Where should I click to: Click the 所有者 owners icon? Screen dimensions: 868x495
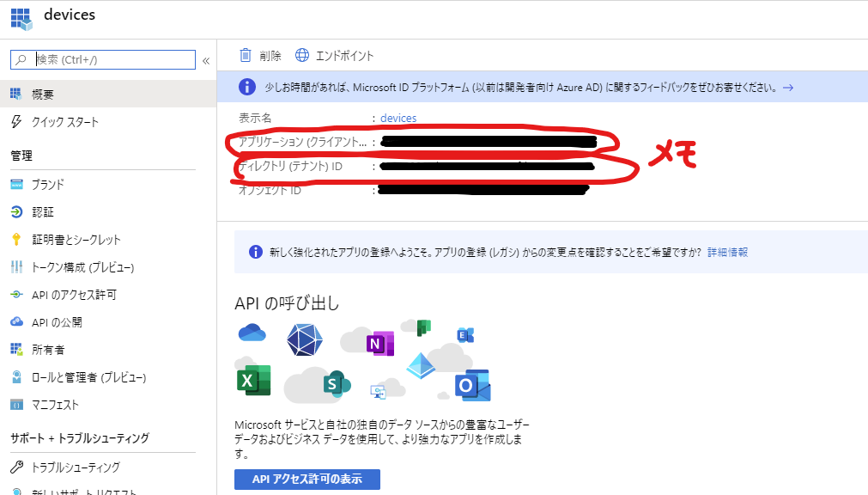pyautogui.click(x=16, y=349)
